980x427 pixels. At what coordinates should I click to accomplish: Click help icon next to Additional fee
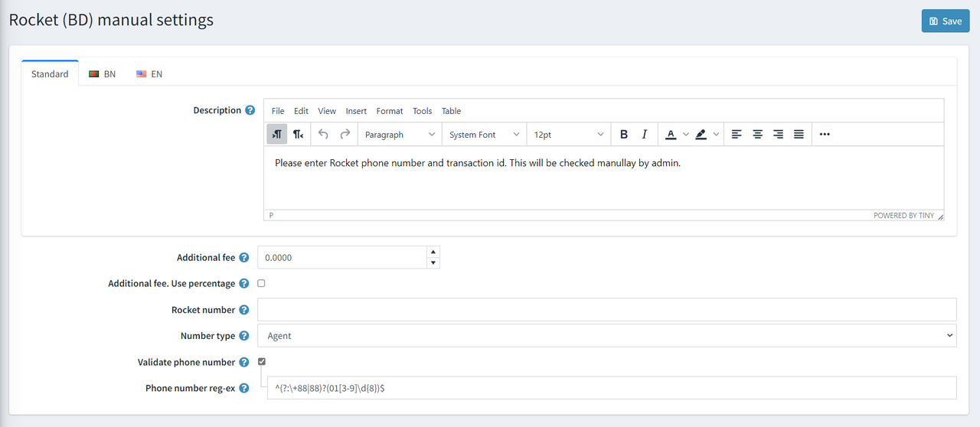tap(243, 258)
